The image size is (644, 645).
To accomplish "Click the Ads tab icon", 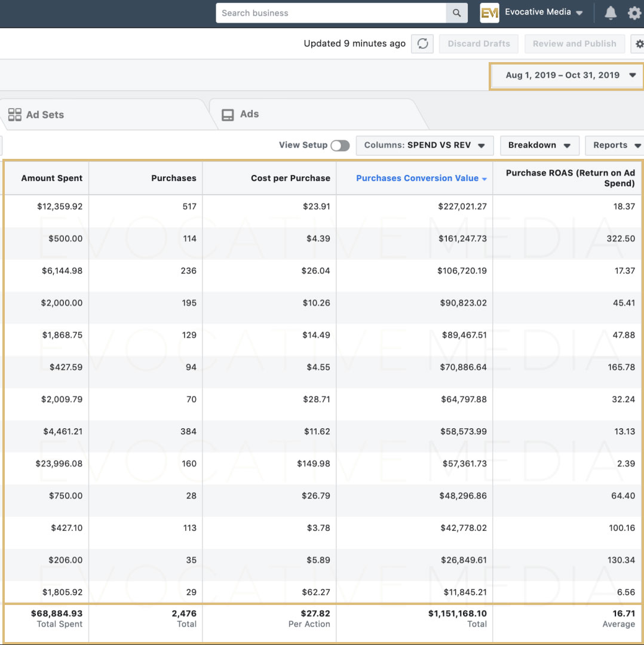I will [x=228, y=115].
